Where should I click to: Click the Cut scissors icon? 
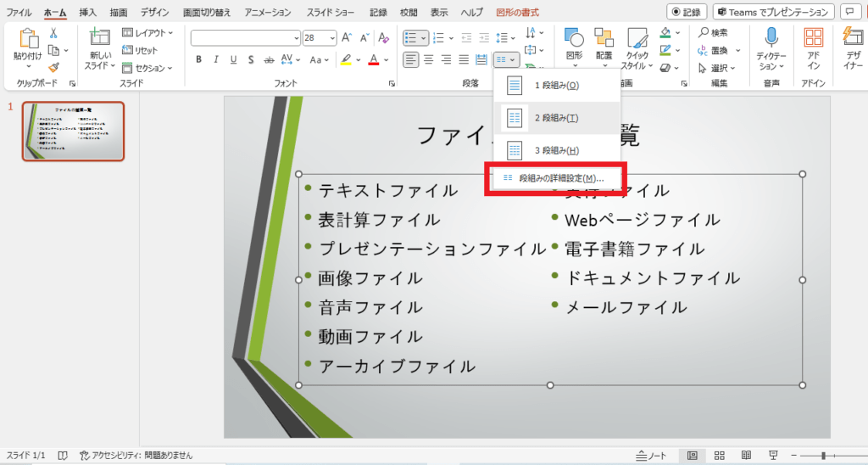point(53,34)
